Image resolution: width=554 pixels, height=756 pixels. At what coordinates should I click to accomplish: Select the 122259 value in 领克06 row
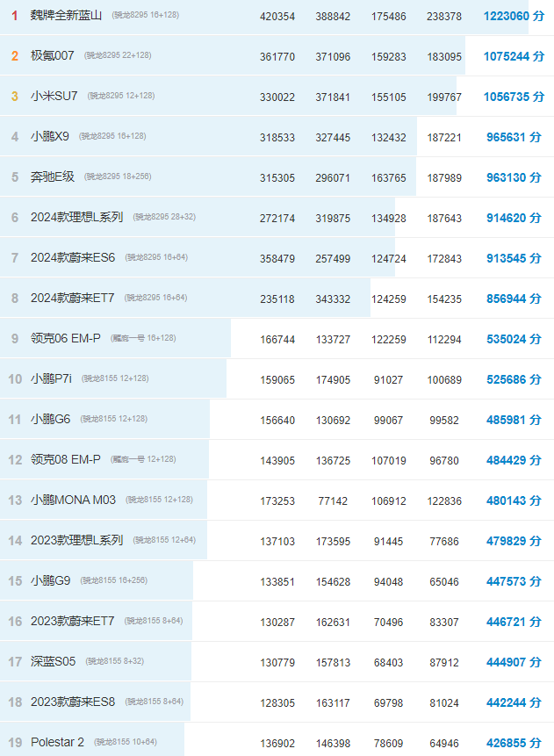389,340
